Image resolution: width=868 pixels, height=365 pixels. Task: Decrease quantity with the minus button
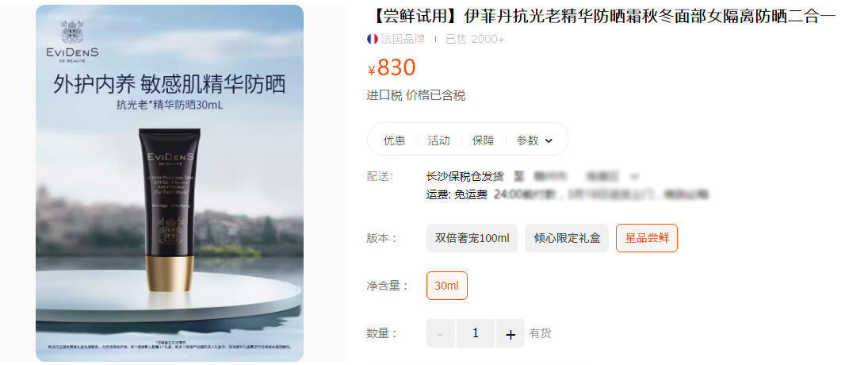point(441,333)
